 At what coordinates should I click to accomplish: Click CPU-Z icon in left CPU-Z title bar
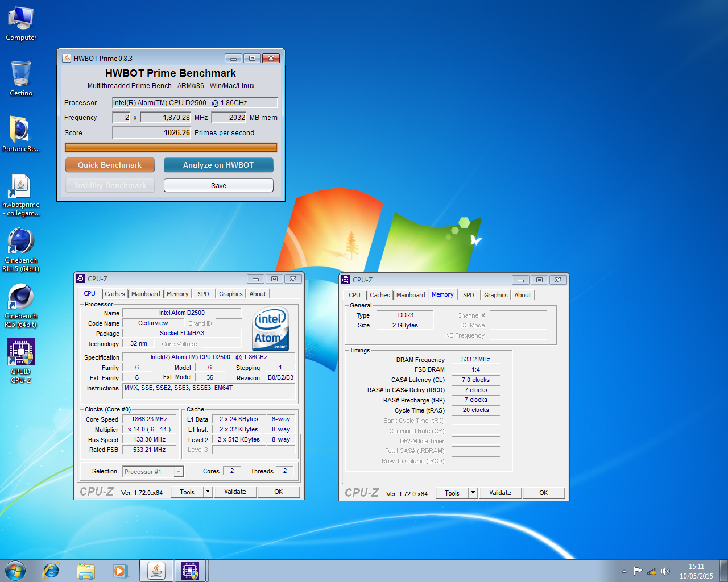click(x=81, y=278)
